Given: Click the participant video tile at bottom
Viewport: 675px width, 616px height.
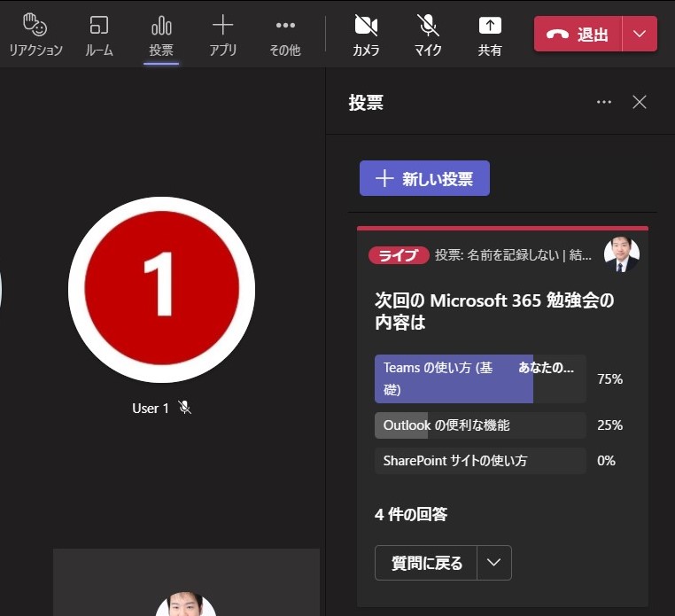Looking at the screenshot, I should (x=186, y=582).
